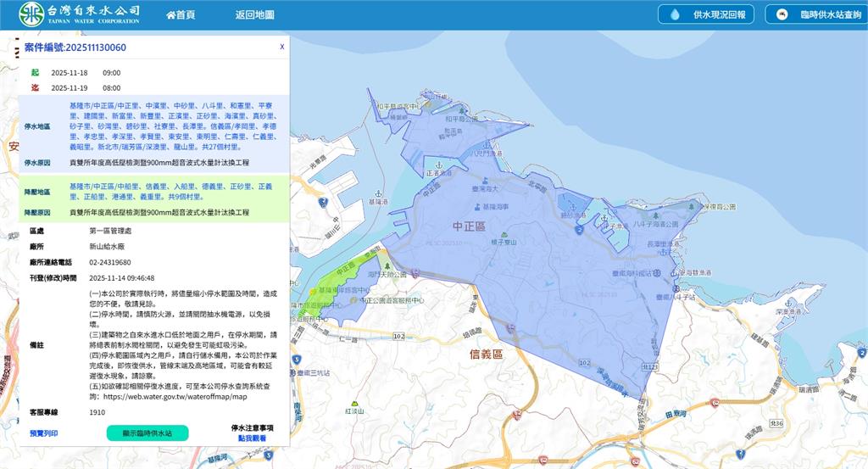
Task: Click the water drop icon for 供水現況回報
Action: coord(676,14)
